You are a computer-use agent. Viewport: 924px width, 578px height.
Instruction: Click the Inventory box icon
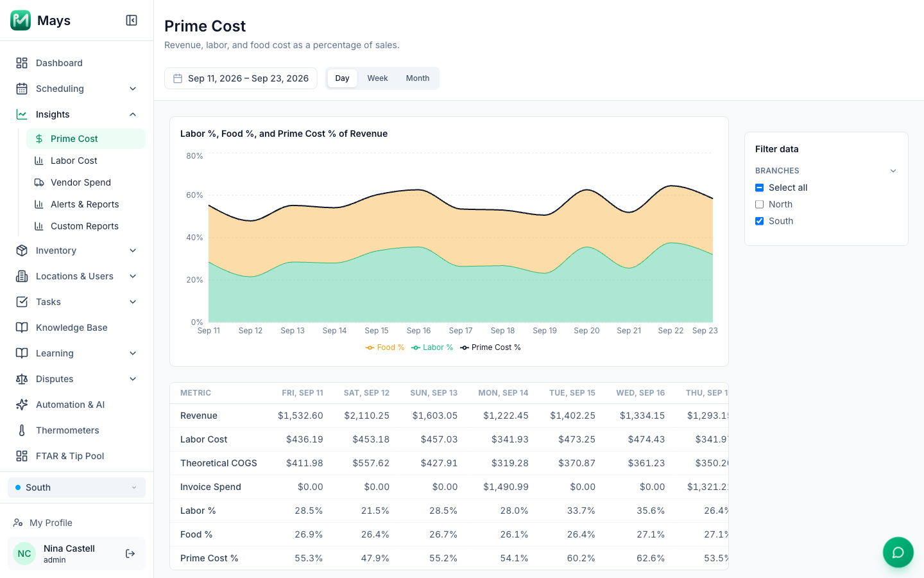point(22,250)
